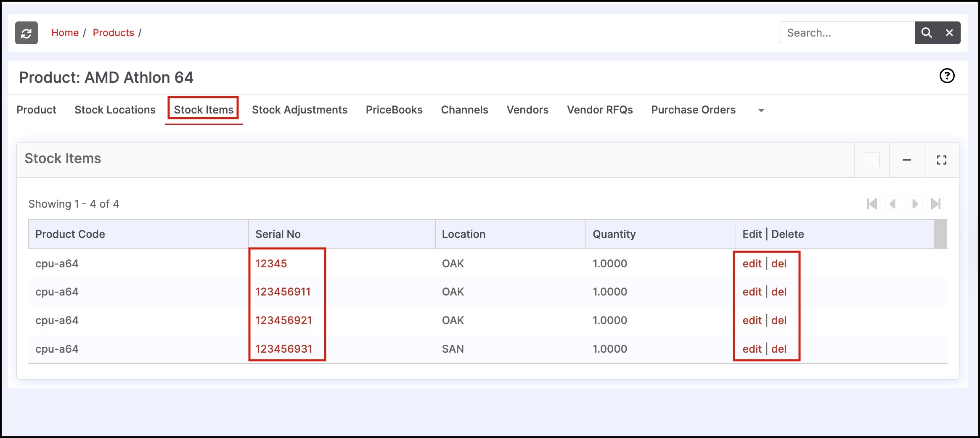Collapse the Stock Items panel with minus icon
Viewport: 980px width, 438px height.
point(907,160)
